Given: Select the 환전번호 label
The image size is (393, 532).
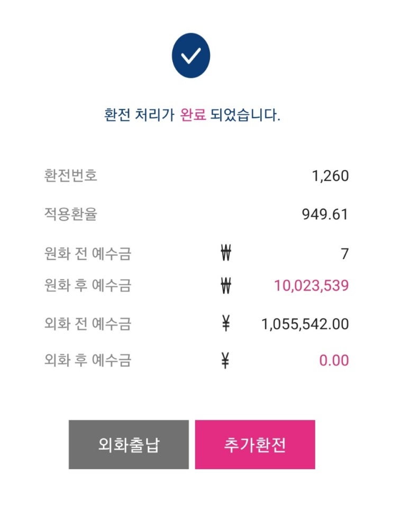Looking at the screenshot, I should tap(71, 175).
